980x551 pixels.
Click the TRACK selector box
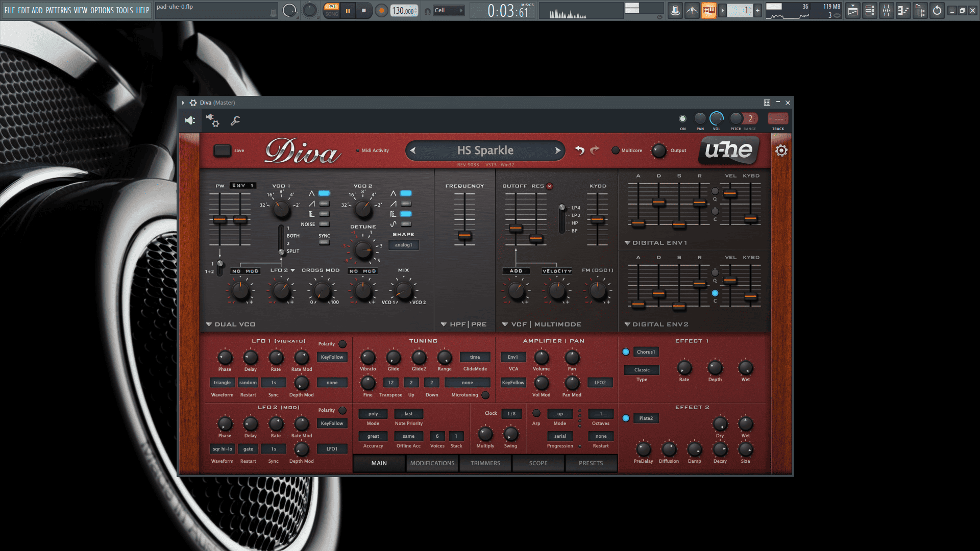click(x=778, y=118)
